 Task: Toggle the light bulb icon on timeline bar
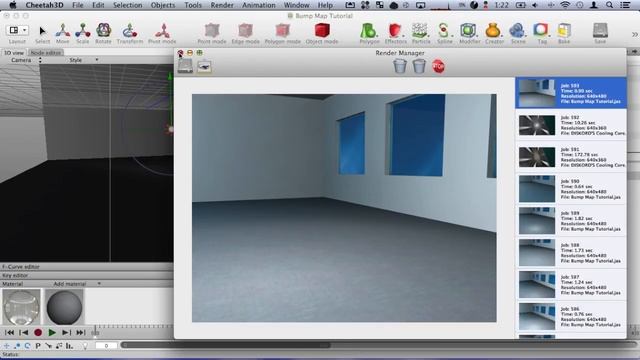[x=84, y=346]
